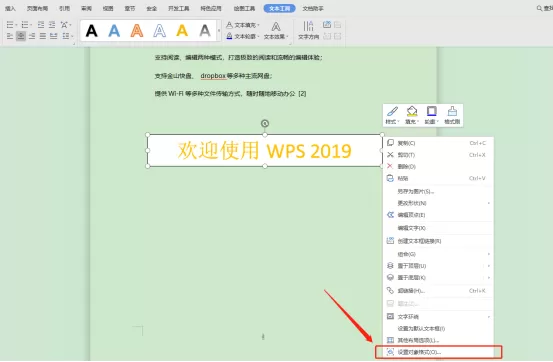
Task: Expand the 文字环绕 text wrapping submenu
Action: tap(489, 317)
